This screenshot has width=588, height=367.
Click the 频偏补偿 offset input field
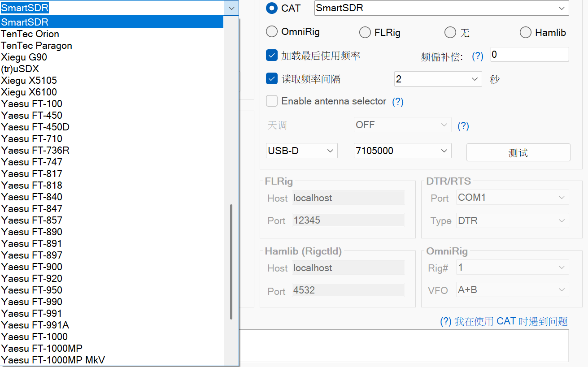(x=530, y=54)
